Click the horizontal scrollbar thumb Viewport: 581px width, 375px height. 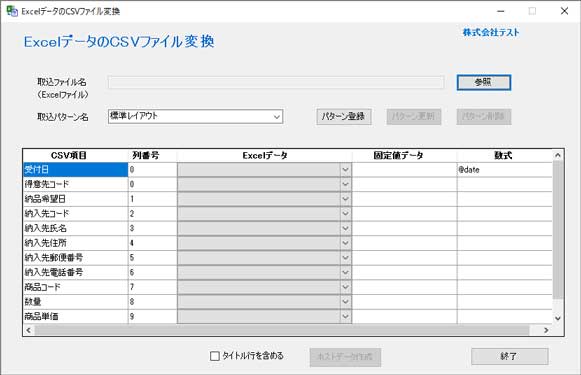(x=282, y=330)
